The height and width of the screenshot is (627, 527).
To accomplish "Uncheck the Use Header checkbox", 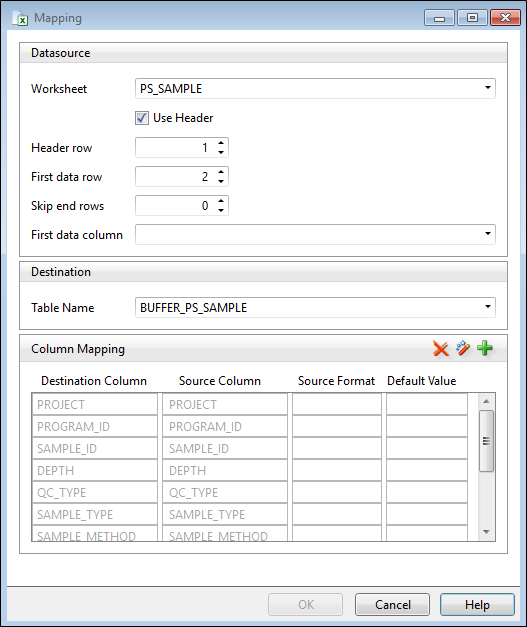I will (x=142, y=118).
